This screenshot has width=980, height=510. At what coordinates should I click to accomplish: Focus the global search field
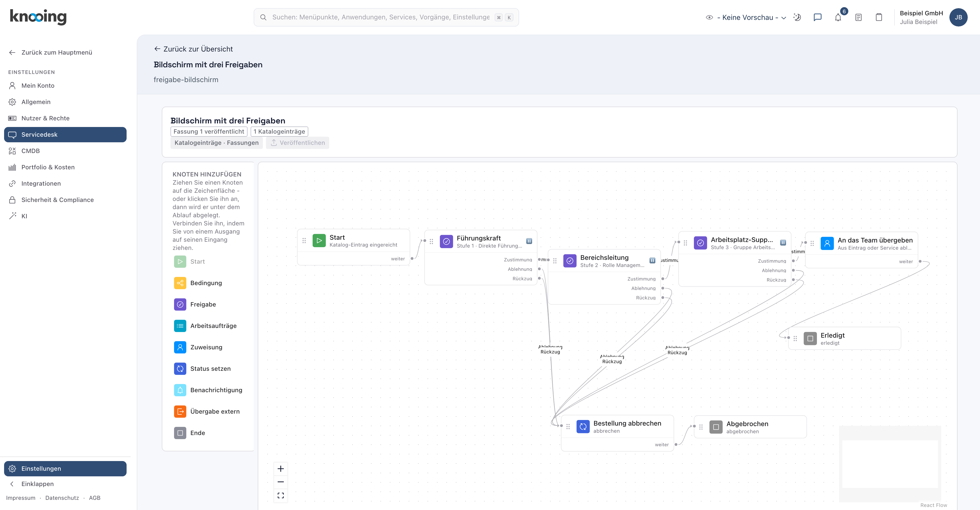[386, 18]
